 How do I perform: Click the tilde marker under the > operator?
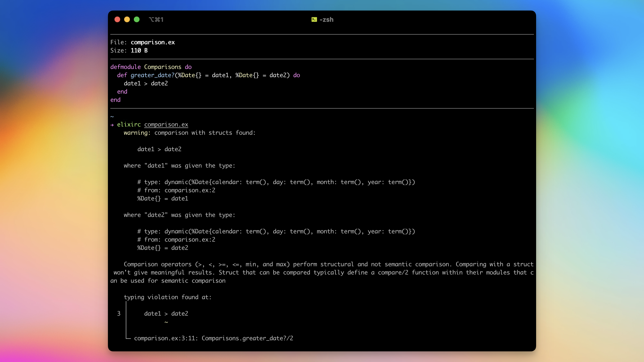click(x=166, y=322)
